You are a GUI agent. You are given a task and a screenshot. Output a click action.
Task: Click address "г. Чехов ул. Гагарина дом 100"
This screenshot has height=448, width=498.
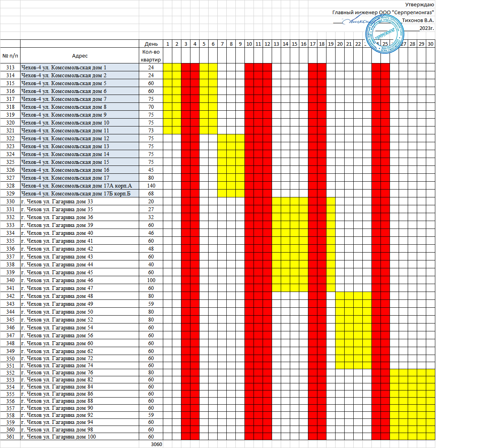coord(80,437)
